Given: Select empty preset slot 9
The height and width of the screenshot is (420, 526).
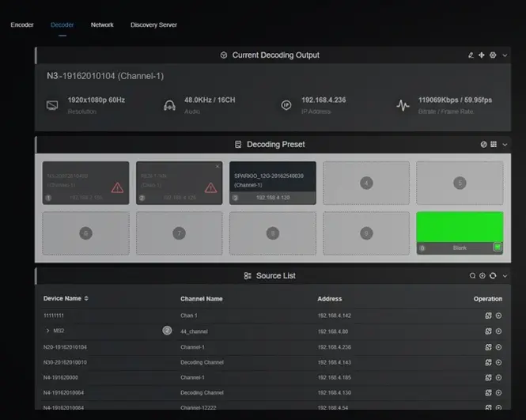Looking at the screenshot, I should tap(366, 233).
